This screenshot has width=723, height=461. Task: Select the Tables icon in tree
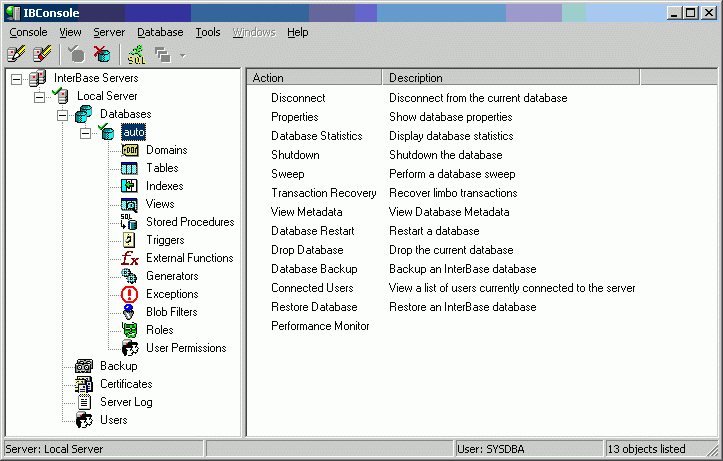(129, 168)
